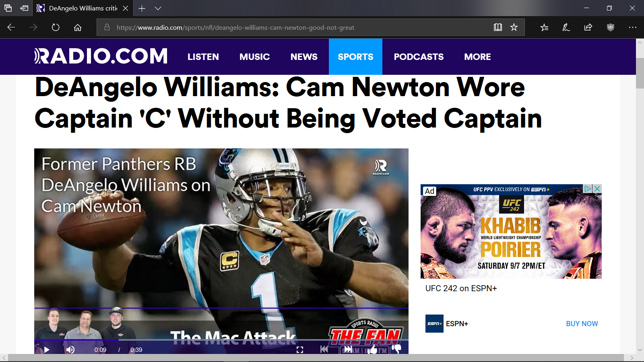This screenshot has width=644, height=362.
Task: Share this page via share icon
Action: coord(588,27)
